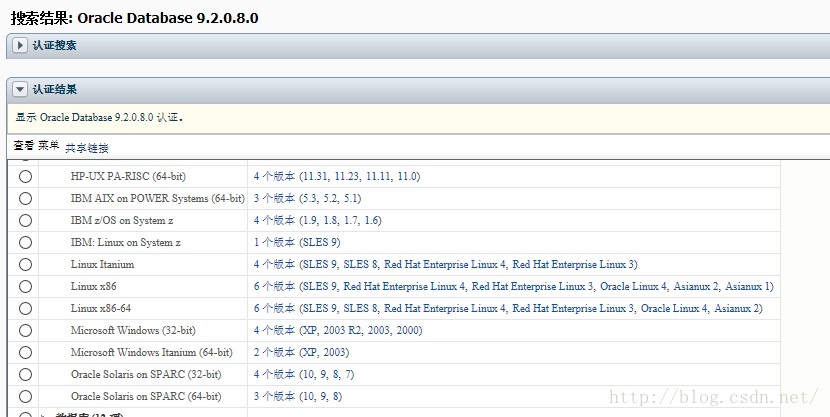This screenshot has height=417, width=830.
Task: Open the Linux x86 versions link ending Asianux 1
Action: click(x=513, y=286)
